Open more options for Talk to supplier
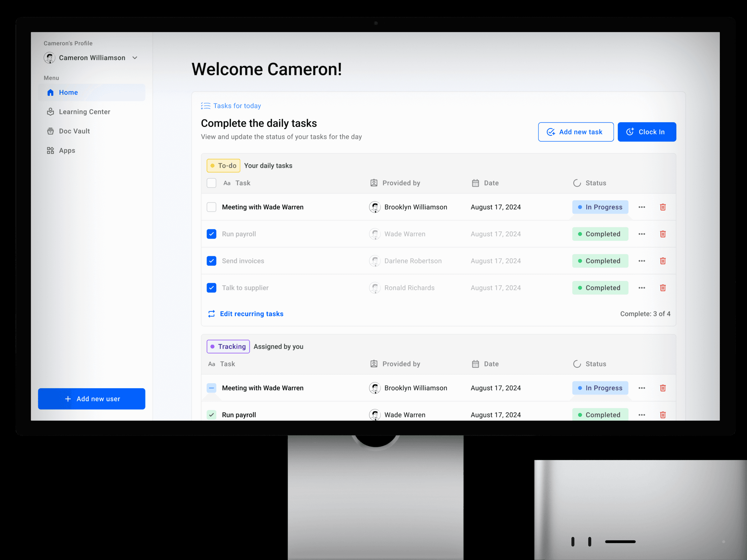Screen dimensions: 747x560 [641, 288]
